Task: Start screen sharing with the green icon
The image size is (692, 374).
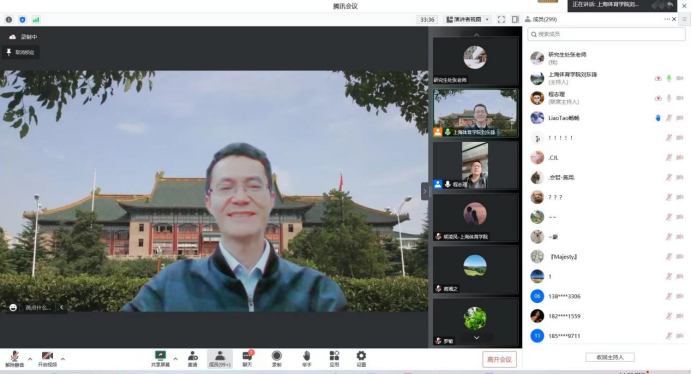Action: pos(160,359)
